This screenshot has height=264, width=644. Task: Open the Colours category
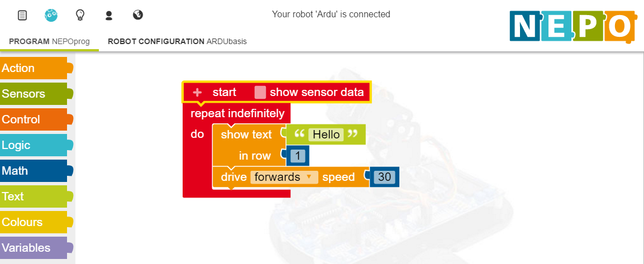coord(36,222)
